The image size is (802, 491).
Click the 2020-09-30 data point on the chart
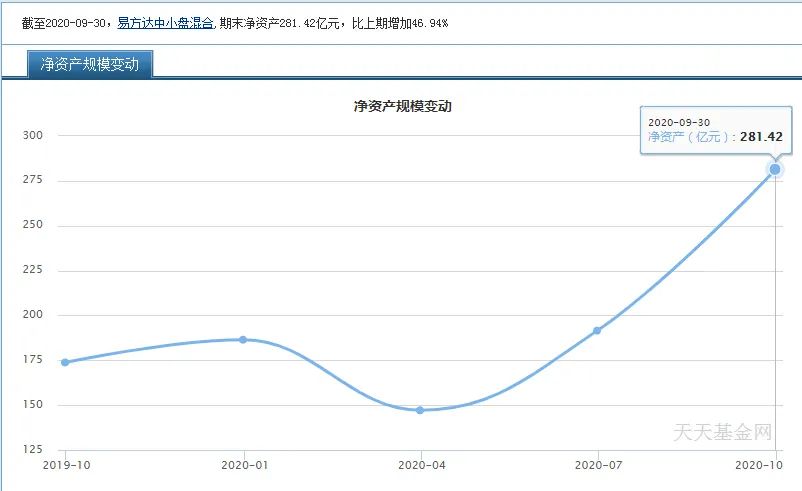775,169
